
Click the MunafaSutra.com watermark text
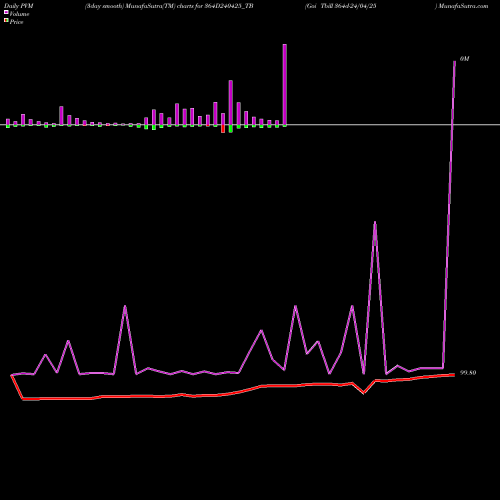click(x=463, y=6)
